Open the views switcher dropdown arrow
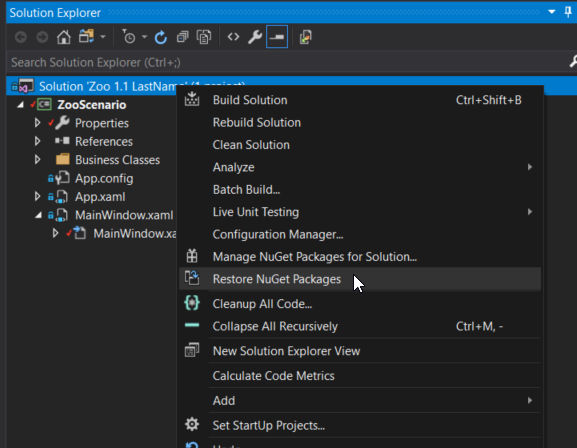Image resolution: width=577 pixels, height=448 pixels. [x=103, y=37]
